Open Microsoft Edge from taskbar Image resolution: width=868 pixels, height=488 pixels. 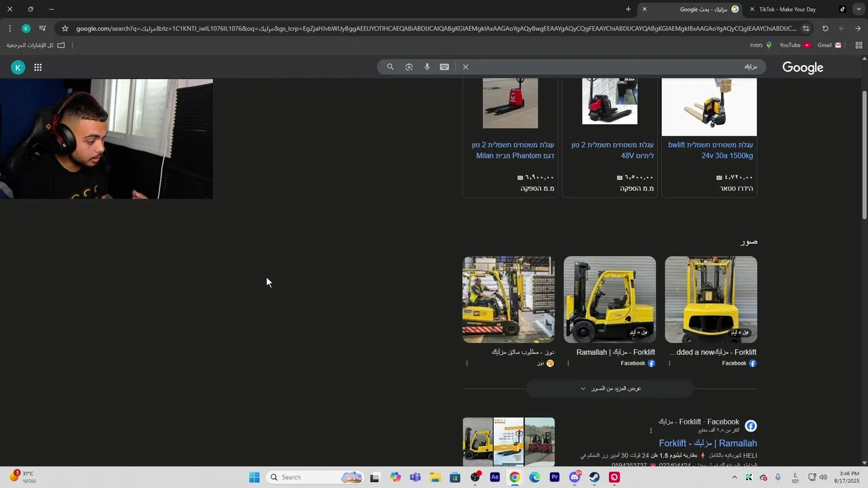tap(535, 477)
